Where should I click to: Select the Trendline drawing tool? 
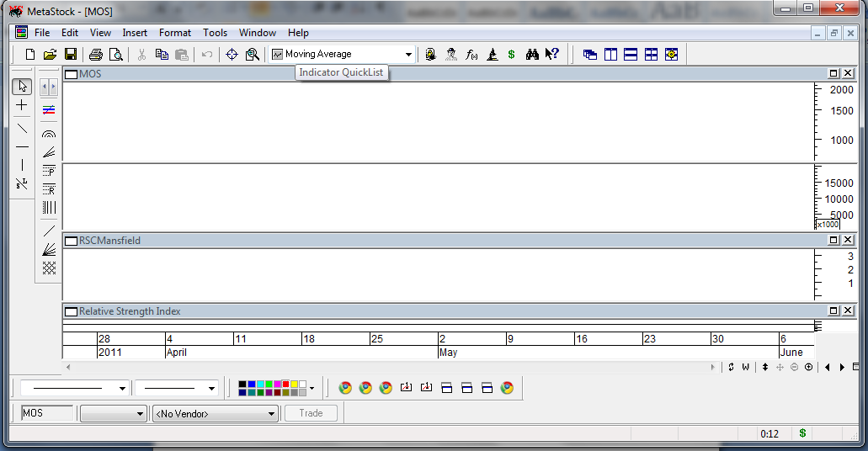pos(22,129)
